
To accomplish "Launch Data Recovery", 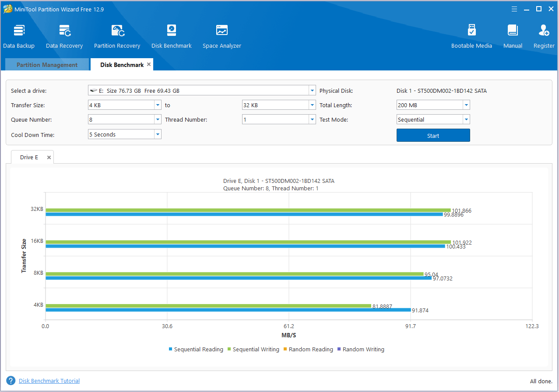I will pyautogui.click(x=64, y=35).
